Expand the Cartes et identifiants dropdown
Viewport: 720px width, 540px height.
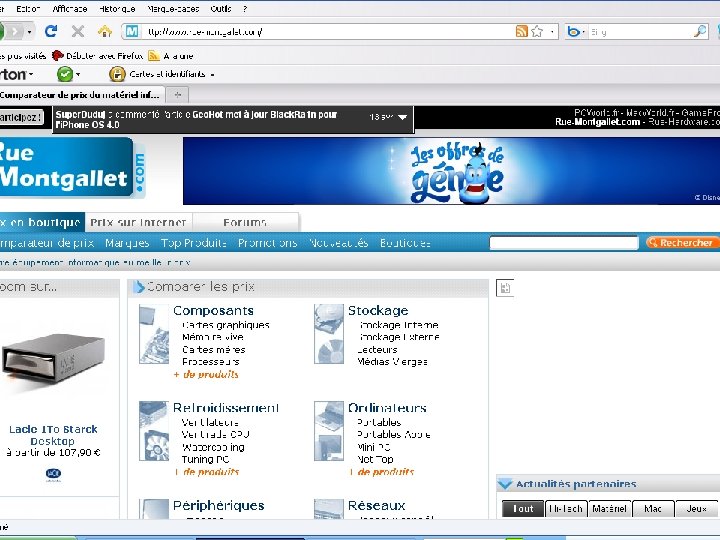point(213,74)
